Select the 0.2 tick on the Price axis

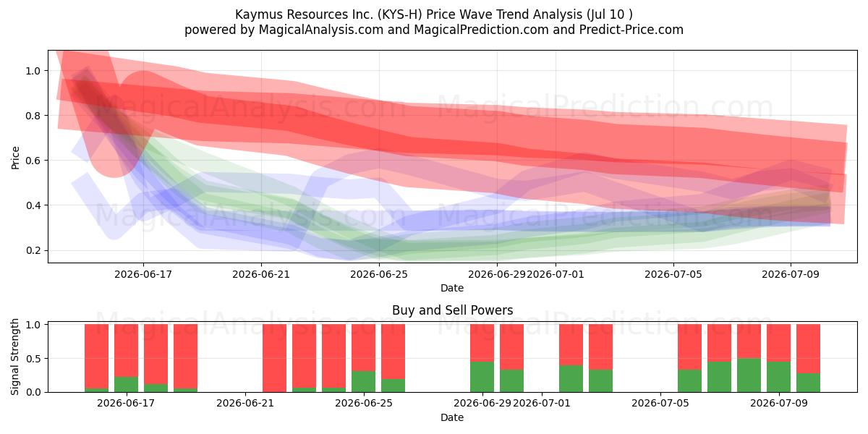pos(34,250)
